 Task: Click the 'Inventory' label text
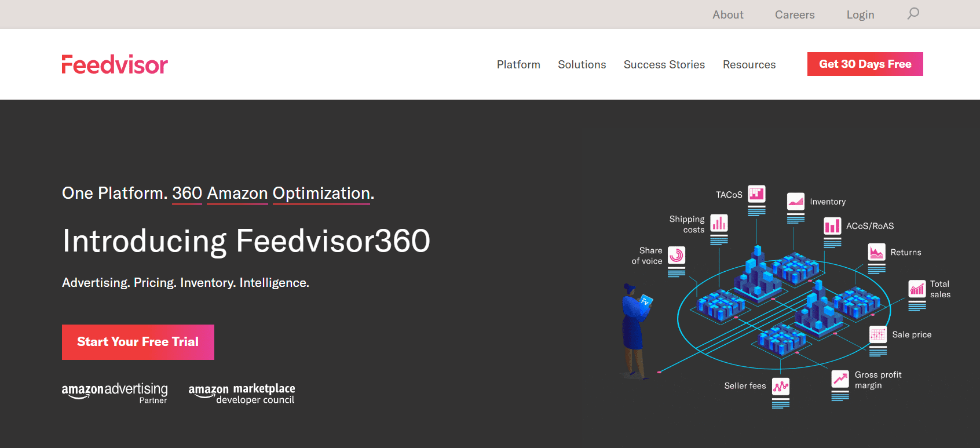[828, 202]
